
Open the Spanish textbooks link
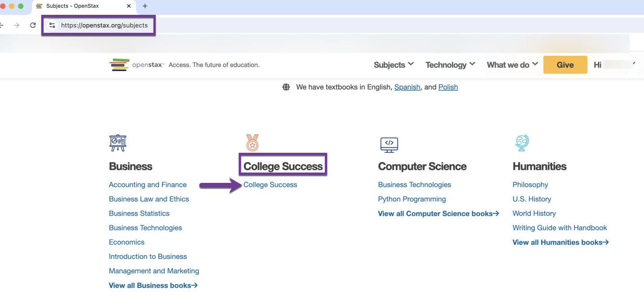407,87
